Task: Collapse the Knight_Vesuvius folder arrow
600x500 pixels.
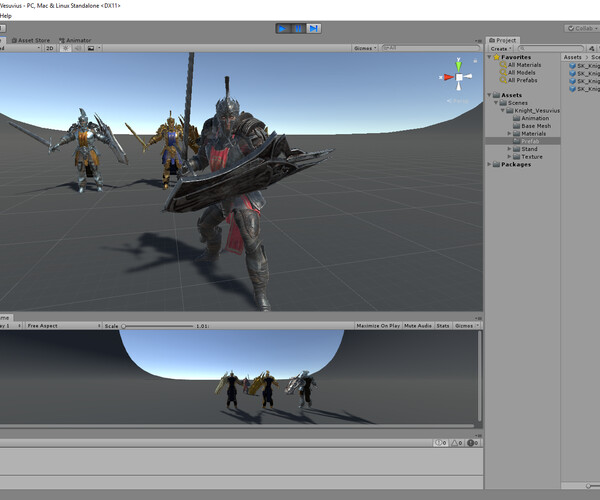Action: coord(503,110)
